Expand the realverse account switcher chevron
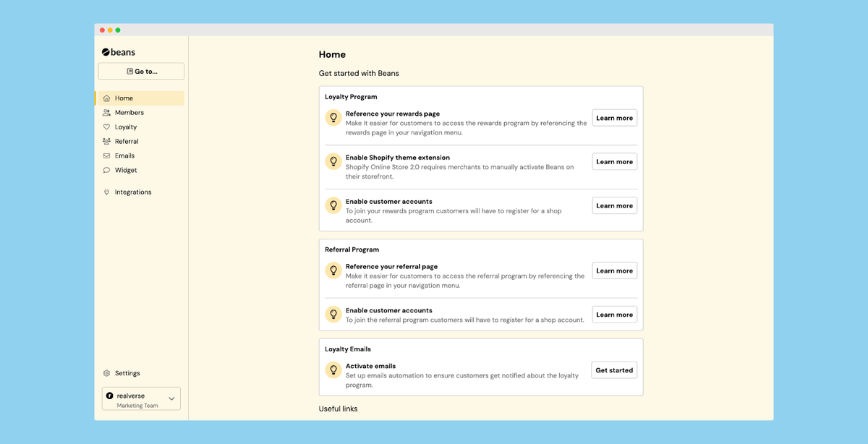868x444 pixels. coord(171,398)
